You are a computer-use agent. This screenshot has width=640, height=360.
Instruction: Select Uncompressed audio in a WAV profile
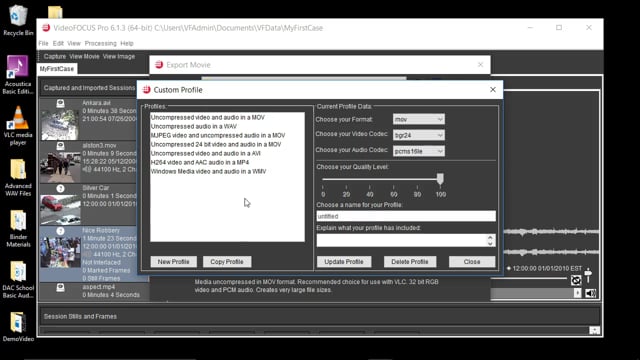tap(193, 127)
